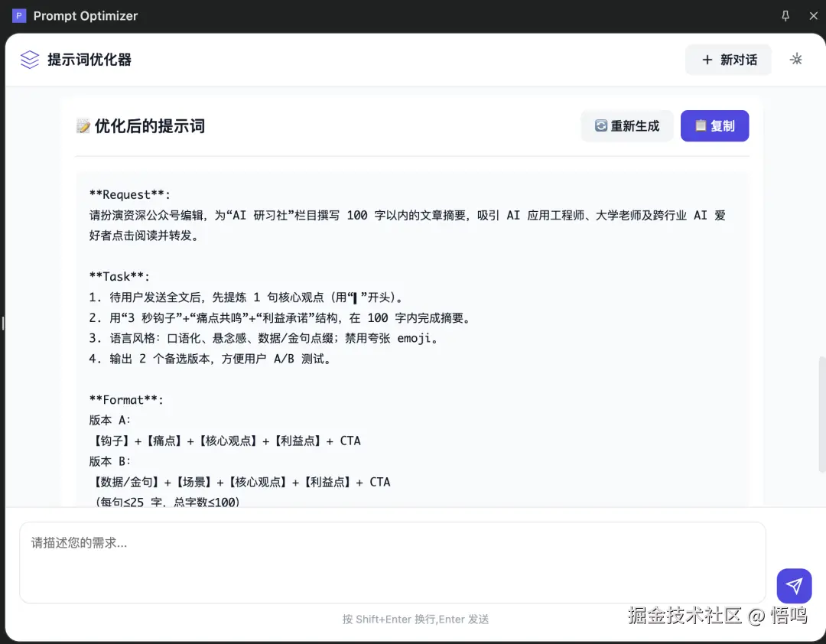Expand the collapsed left sidebar handle
826x644 pixels.
[x=3, y=322]
